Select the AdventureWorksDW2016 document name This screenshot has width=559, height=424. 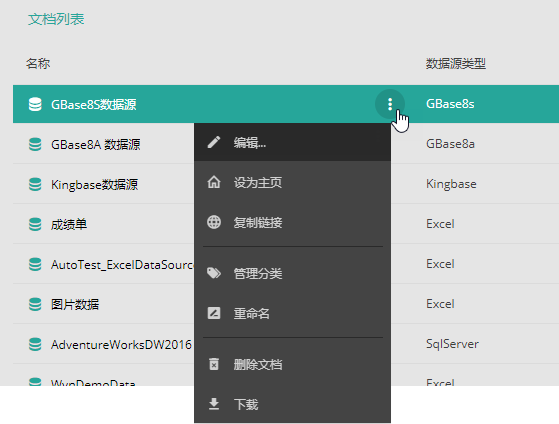tap(121, 344)
